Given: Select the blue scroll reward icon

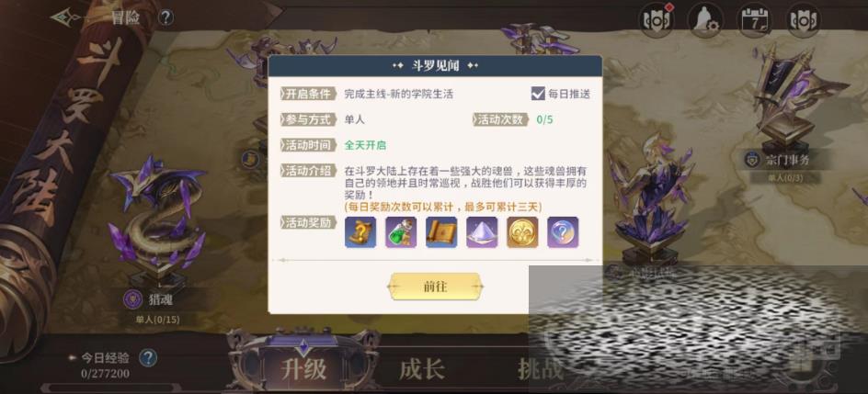Looking at the screenshot, I should tap(441, 232).
